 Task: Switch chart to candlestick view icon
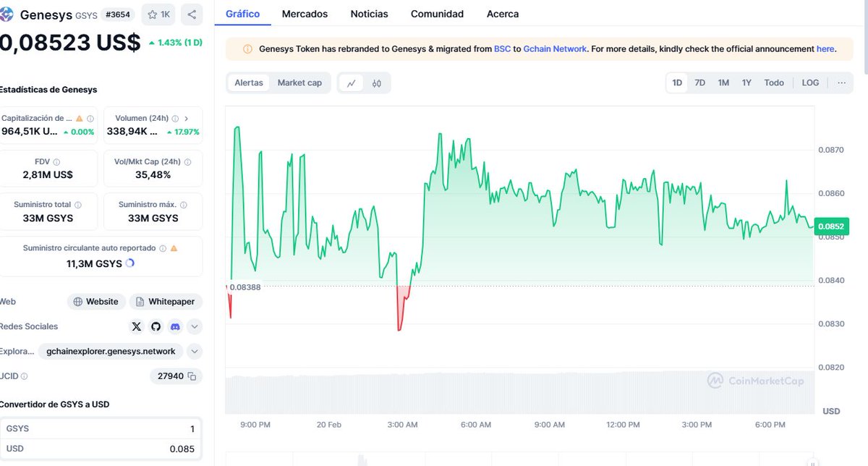click(x=376, y=83)
